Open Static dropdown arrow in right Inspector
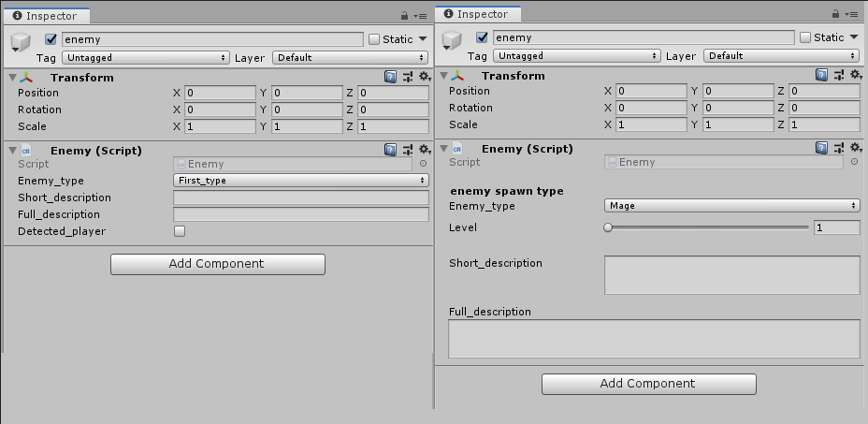Image resolution: width=868 pixels, height=424 pixels. pos(854,37)
